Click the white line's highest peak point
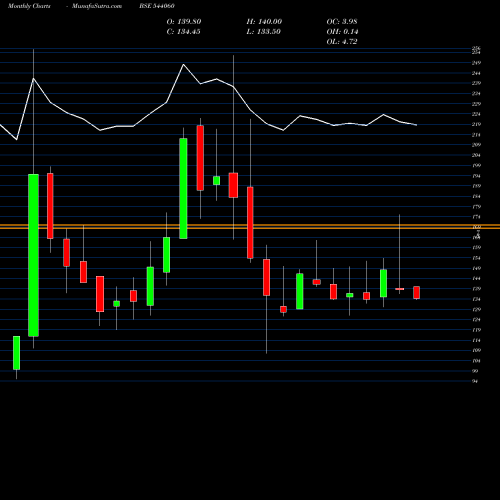Viewport: 500px width, 500px height. [183, 64]
